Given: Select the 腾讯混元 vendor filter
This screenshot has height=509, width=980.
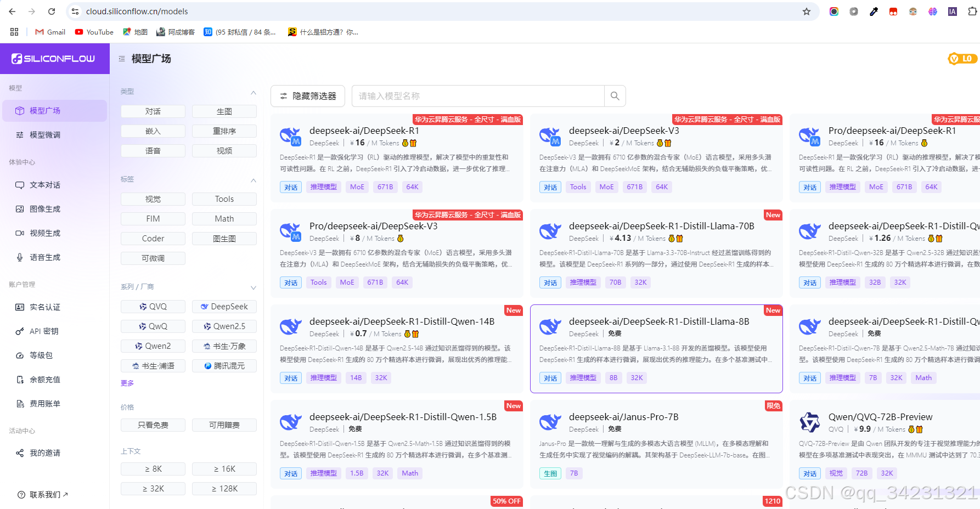Looking at the screenshot, I should pyautogui.click(x=224, y=366).
